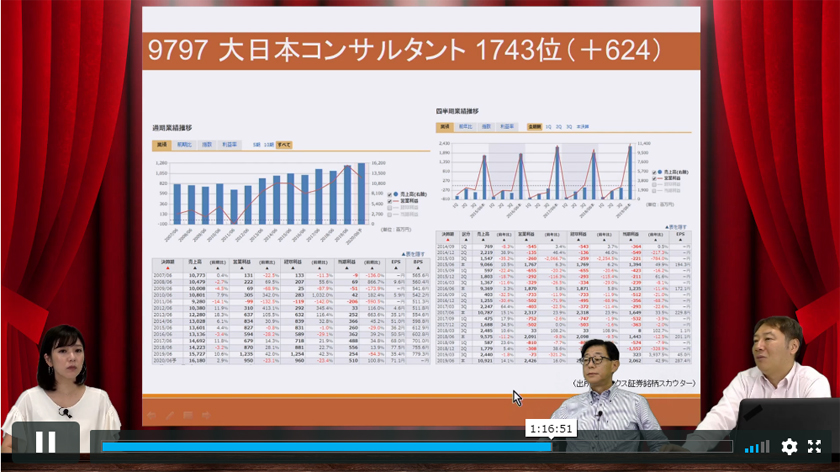Click the volume level bars icon
This screenshot has height=472, width=840.
[756, 447]
